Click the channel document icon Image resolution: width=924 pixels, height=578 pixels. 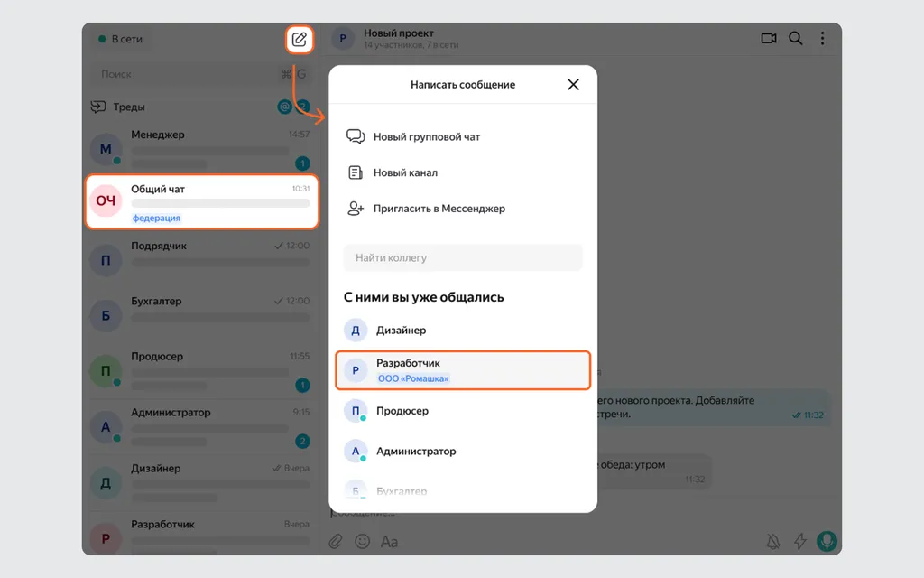(x=356, y=172)
